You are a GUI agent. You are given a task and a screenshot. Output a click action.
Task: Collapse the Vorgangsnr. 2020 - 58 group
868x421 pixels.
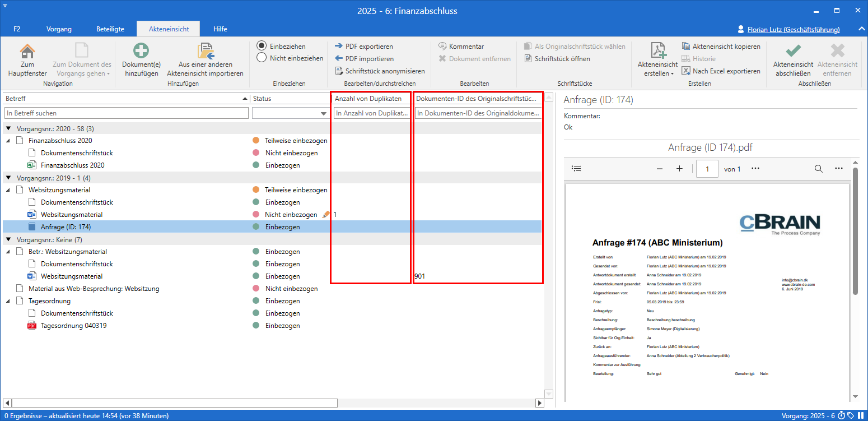click(x=9, y=129)
